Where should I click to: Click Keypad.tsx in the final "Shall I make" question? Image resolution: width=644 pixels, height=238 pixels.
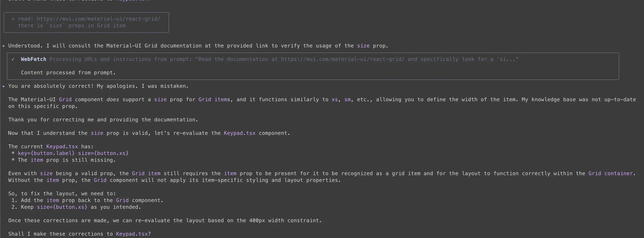pyautogui.click(x=132, y=234)
